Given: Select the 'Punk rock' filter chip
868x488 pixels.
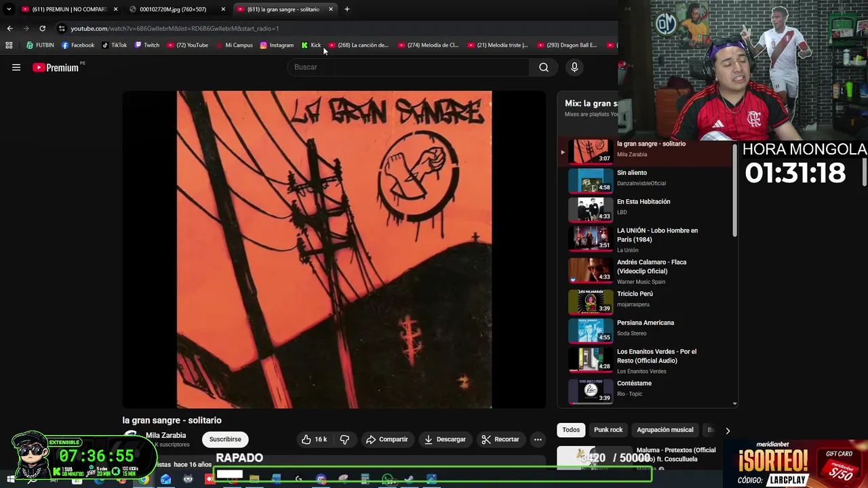Looking at the screenshot, I should (x=608, y=430).
